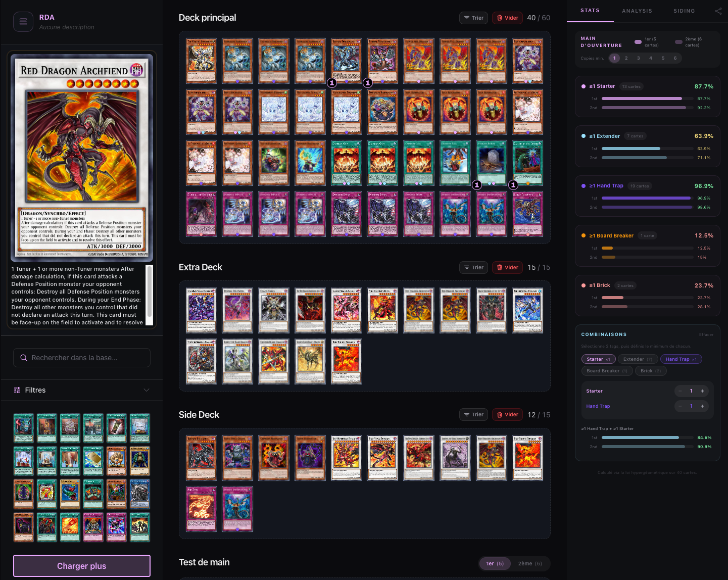Click Trier for Deck principal
This screenshot has width=728, height=580.
coord(473,18)
